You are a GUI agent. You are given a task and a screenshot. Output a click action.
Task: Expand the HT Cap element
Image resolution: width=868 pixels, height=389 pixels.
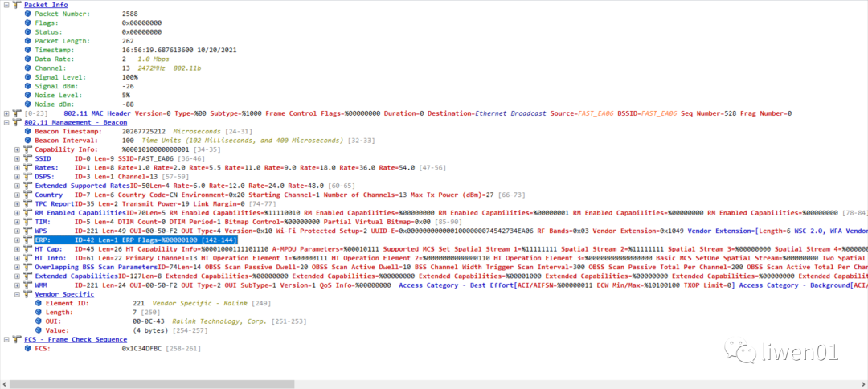[x=18, y=248]
